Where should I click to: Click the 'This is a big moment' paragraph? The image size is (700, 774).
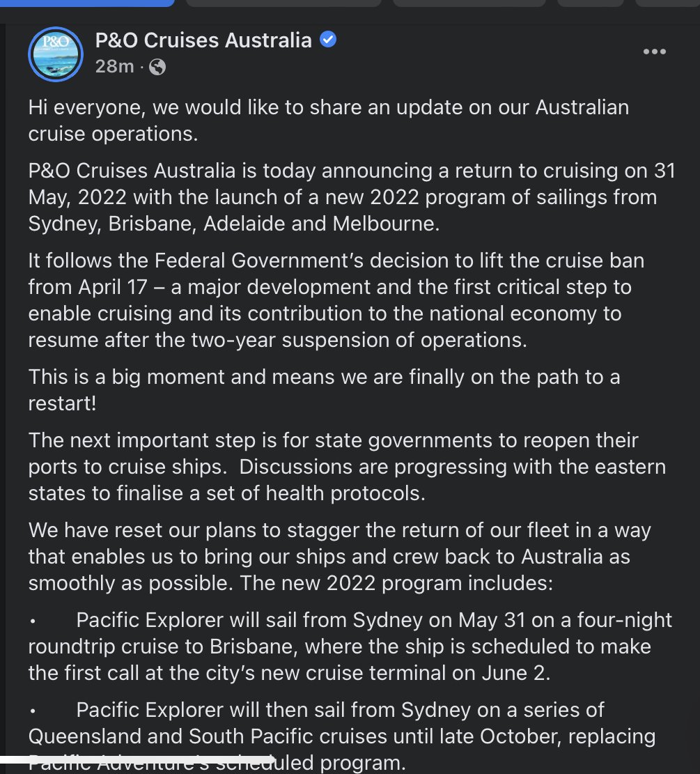click(x=324, y=390)
